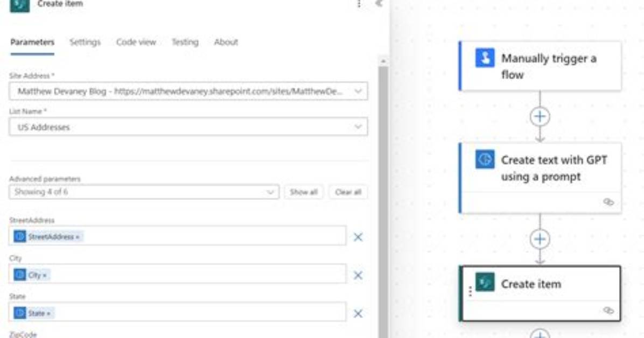Click the Show all button
Viewport: 644px width, 338px height.
click(x=304, y=192)
